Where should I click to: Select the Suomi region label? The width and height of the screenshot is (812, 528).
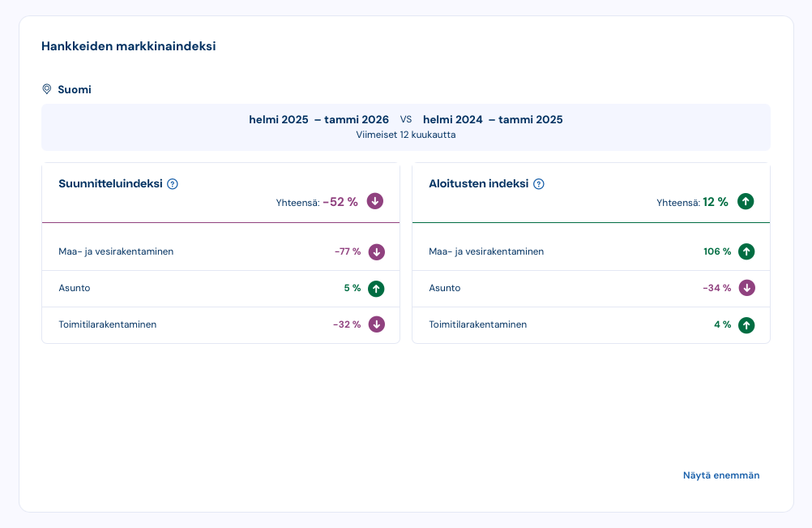point(75,89)
